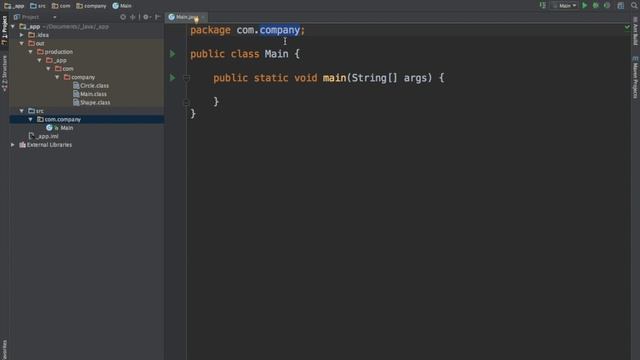Open the 1: Project tool window tab
This screenshot has height=360, width=640.
click(4, 30)
